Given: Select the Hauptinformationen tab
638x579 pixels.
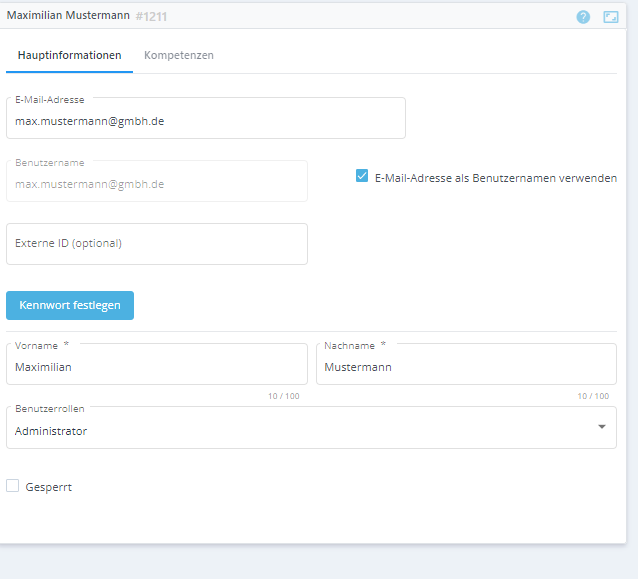Looking at the screenshot, I should click(x=70, y=55).
